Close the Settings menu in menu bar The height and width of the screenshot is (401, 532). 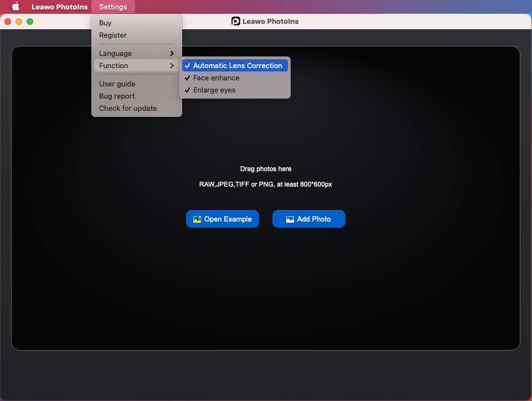point(113,7)
